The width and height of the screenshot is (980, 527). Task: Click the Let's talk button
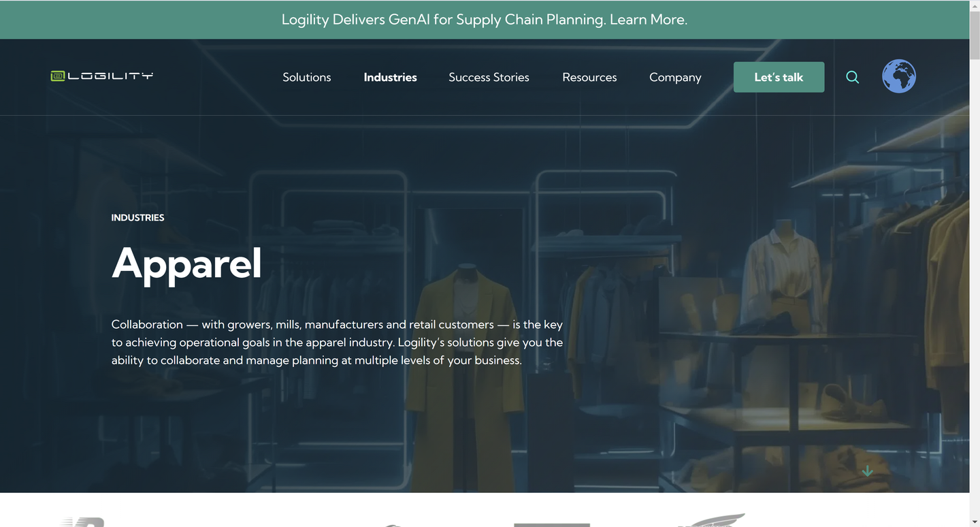779,77
